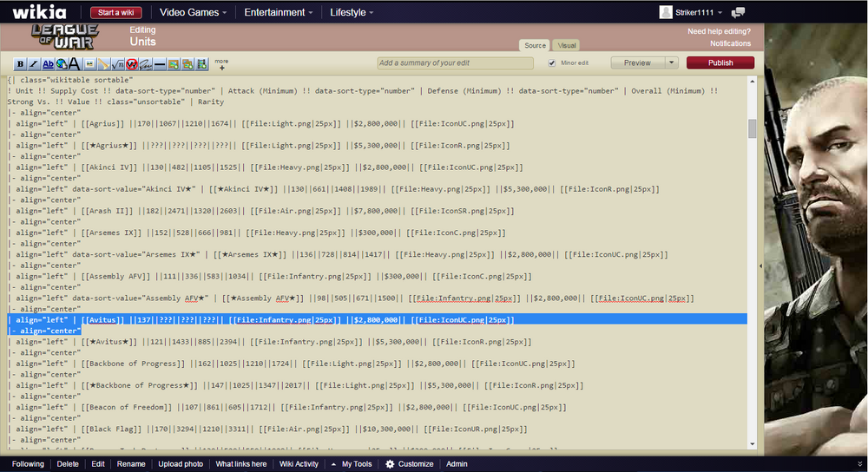Click the [[Agrius]] source line

pos(260,123)
